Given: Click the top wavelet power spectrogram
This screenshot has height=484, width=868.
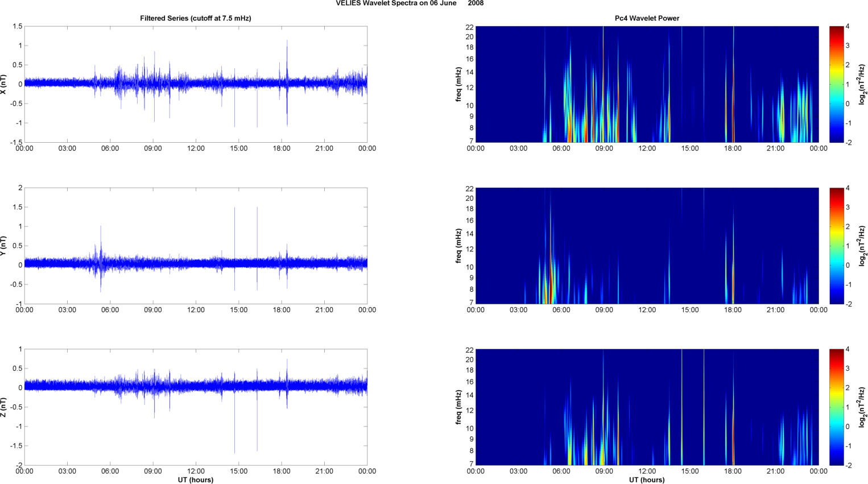Looking at the screenshot, I should (647, 84).
